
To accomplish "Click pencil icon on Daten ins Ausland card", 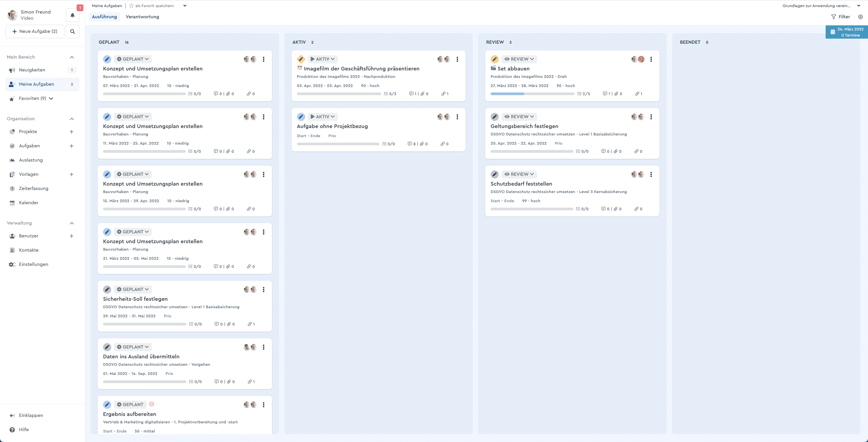I will [107, 347].
